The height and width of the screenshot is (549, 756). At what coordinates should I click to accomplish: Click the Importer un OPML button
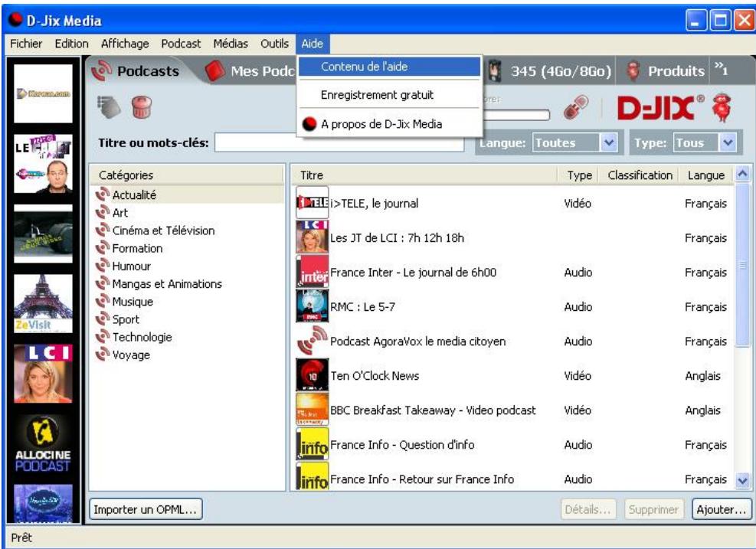tap(145, 509)
